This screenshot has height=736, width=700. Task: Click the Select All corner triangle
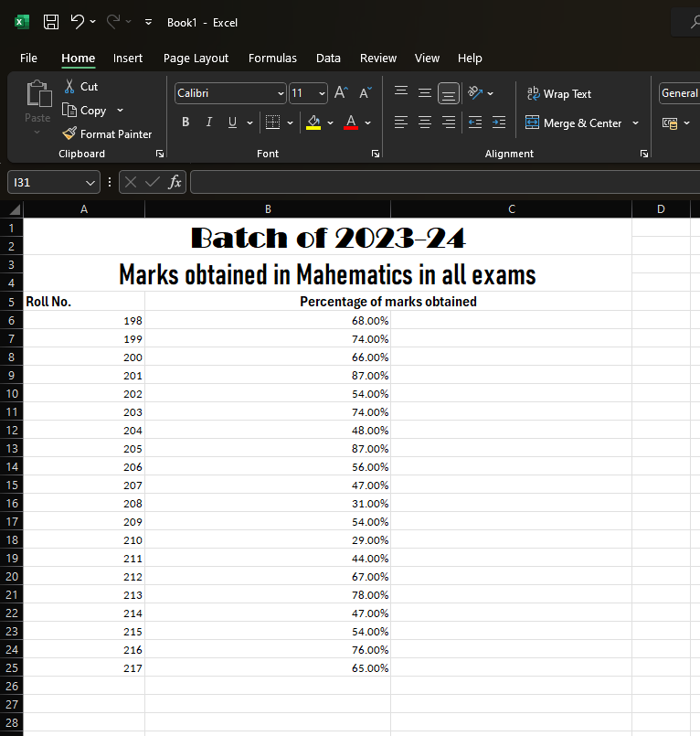[x=13, y=209]
